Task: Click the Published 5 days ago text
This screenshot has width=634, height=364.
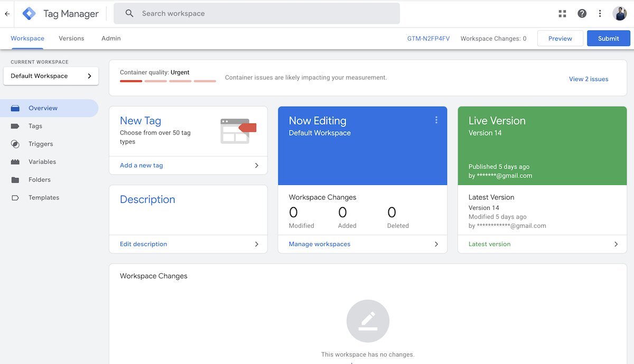Action: point(499,167)
